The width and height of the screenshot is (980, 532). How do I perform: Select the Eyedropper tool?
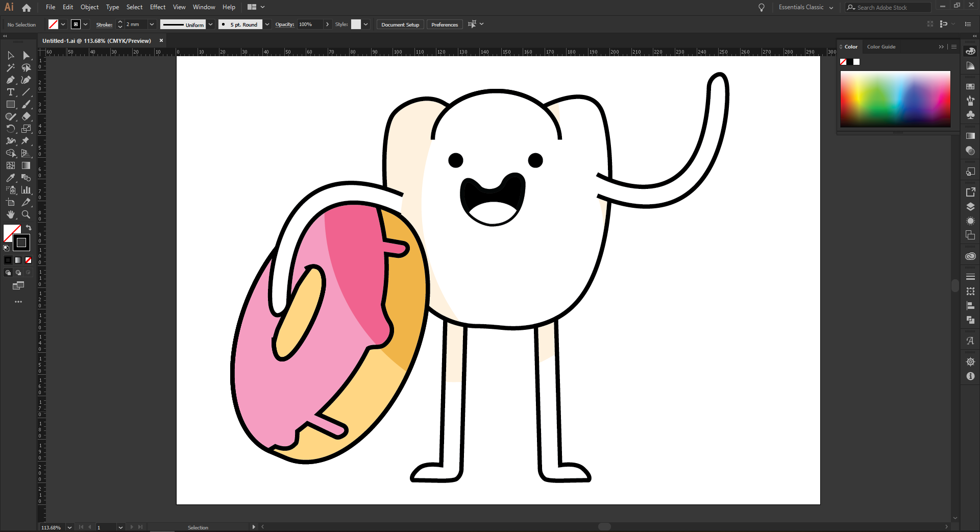point(10,178)
